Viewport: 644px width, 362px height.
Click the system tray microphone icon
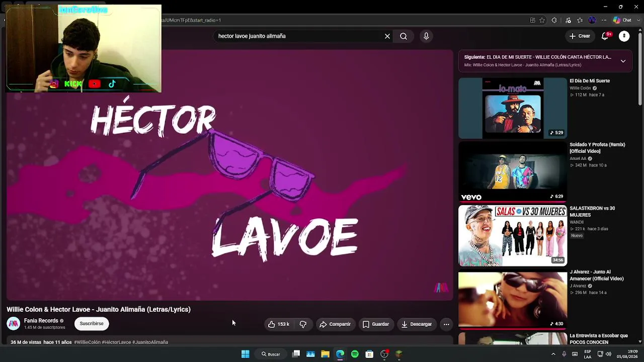[564, 354]
